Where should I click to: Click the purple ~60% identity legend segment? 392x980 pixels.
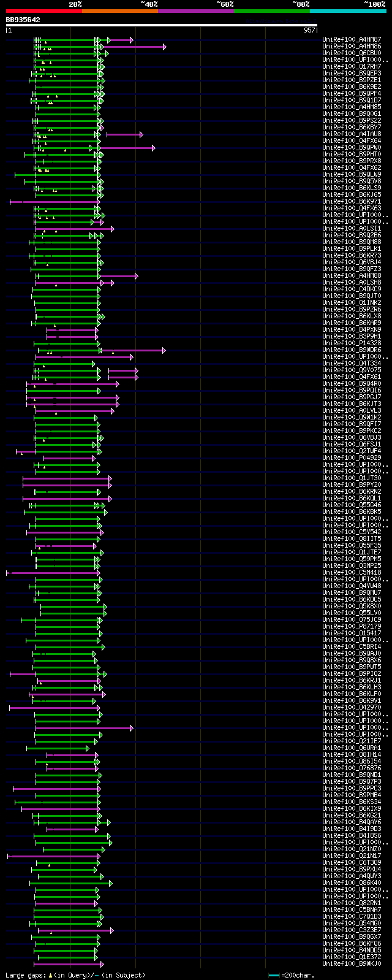(195, 10)
